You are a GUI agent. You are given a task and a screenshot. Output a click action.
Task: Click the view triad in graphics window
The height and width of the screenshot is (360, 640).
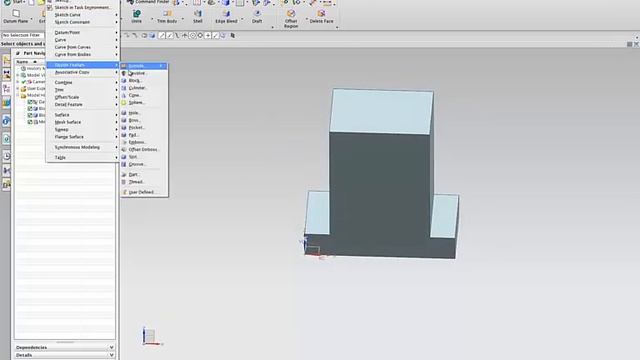152,337
